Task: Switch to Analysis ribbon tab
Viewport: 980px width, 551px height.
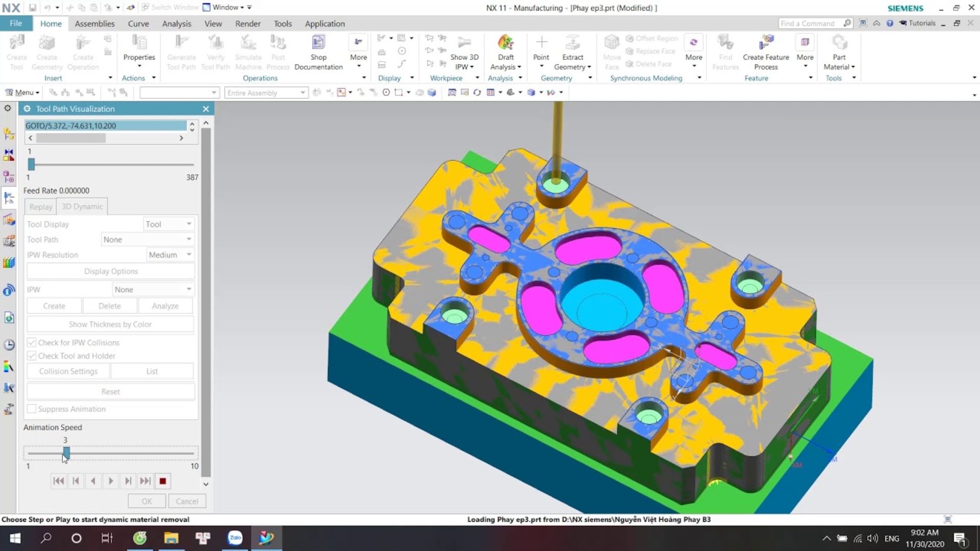Action: pos(177,23)
